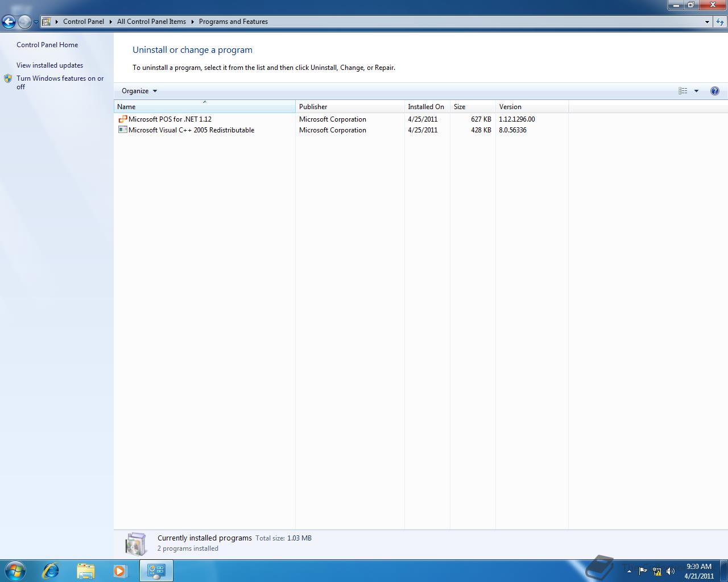This screenshot has height=582, width=728.
Task: Click the Refresh button in address bar
Action: tap(720, 22)
